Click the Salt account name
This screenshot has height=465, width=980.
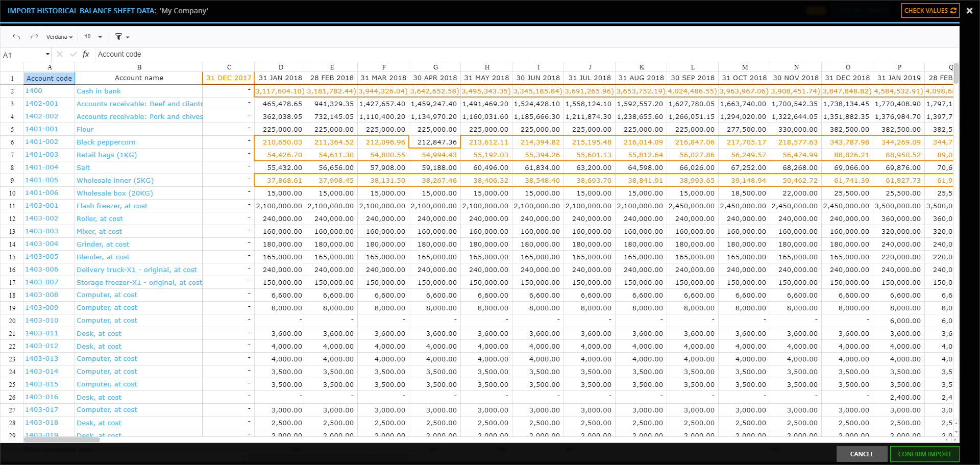(x=139, y=167)
